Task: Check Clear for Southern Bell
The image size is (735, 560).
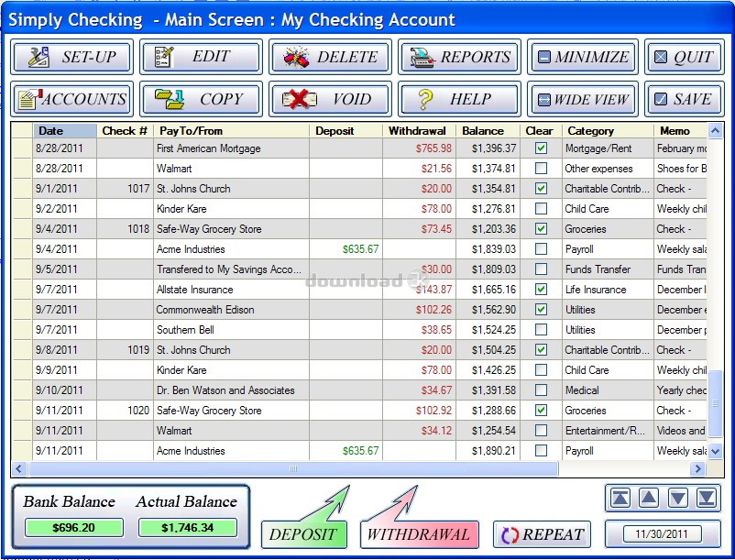Action: tap(541, 329)
